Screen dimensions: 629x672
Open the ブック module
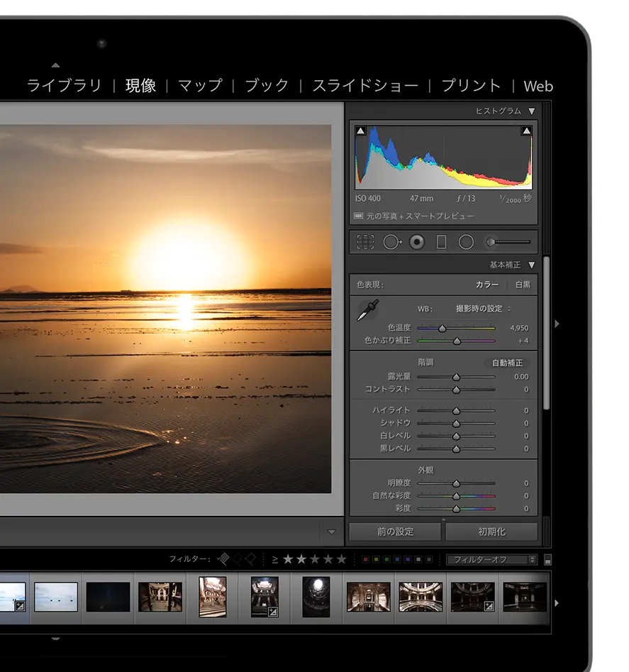point(267,85)
